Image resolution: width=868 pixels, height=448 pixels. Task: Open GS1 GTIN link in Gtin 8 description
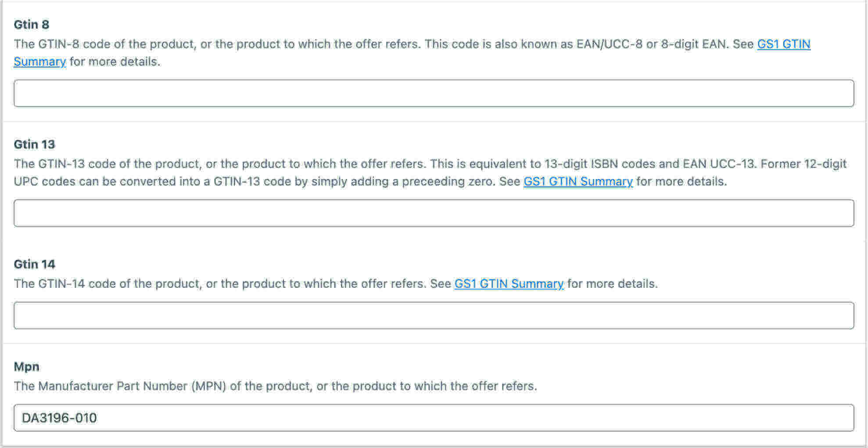784,44
